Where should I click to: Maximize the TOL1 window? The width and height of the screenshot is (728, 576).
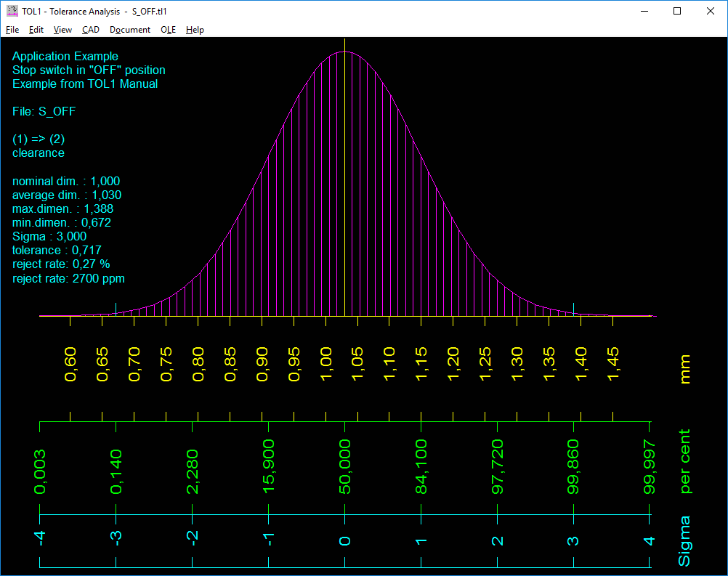[x=677, y=11]
